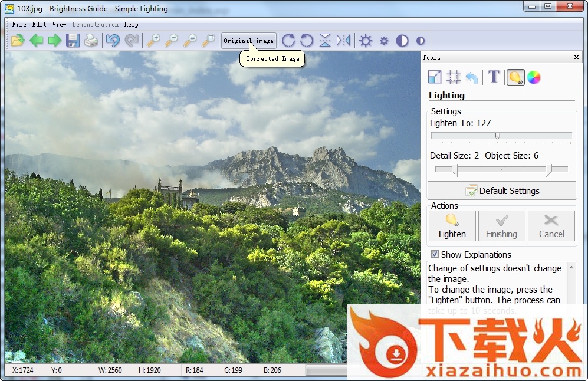Close the Tools panel
The width and height of the screenshot is (588, 381).
[576, 57]
